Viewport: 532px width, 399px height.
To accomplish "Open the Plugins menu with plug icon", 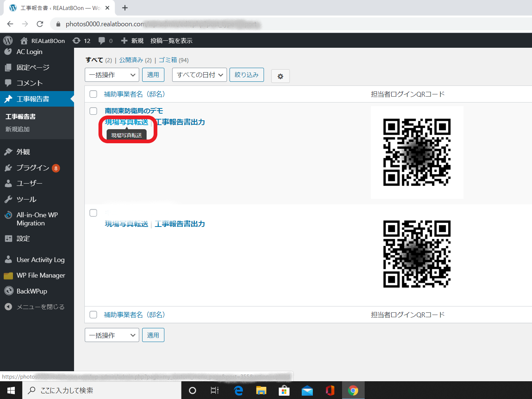I will point(9,168).
